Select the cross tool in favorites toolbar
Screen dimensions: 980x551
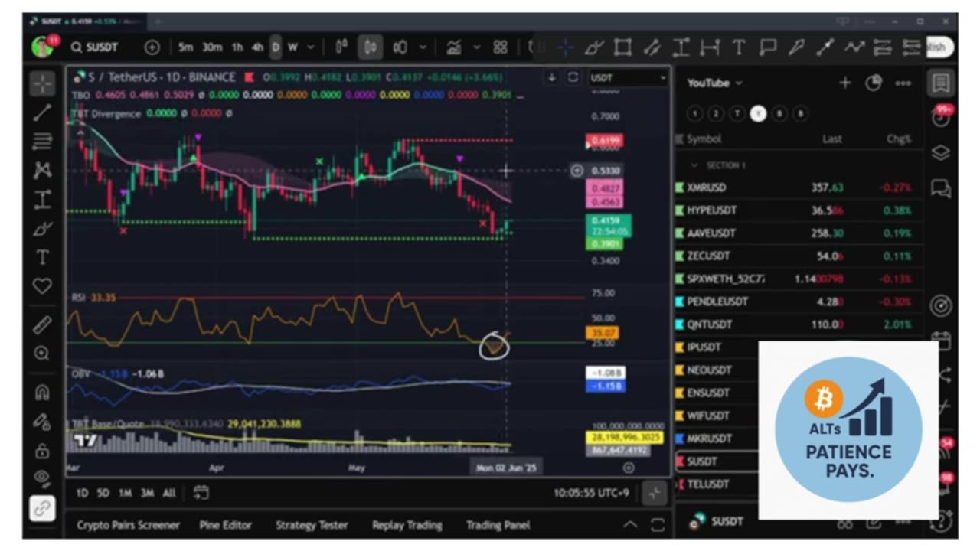[566, 47]
